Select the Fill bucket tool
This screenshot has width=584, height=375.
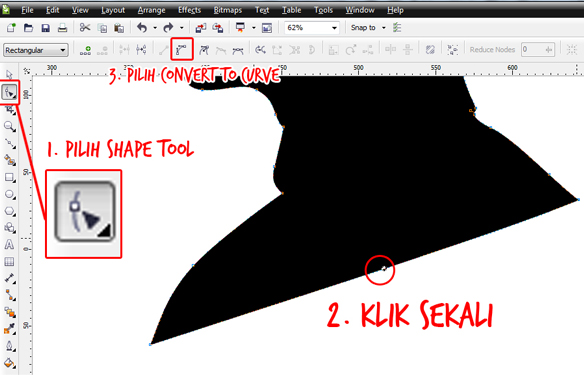pos(10,362)
